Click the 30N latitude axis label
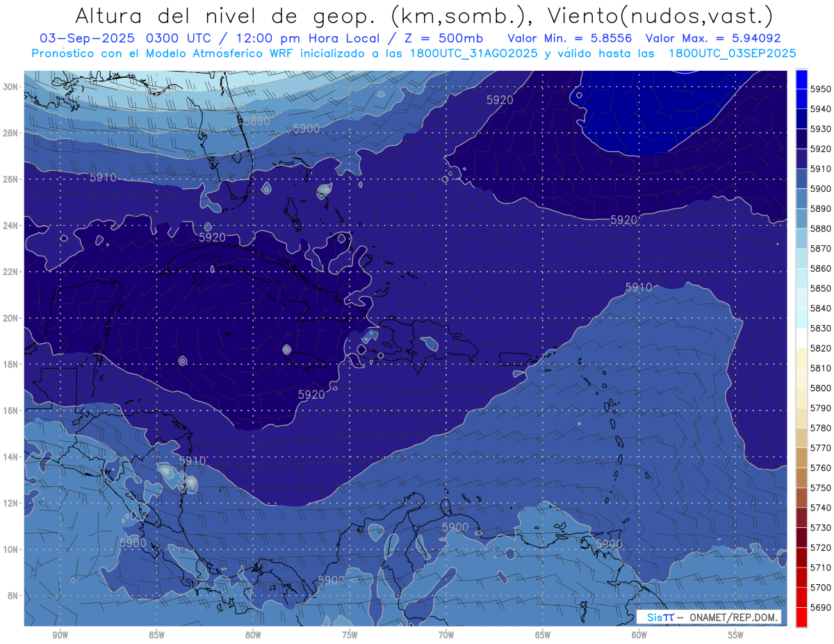Image resolution: width=834 pixels, height=644 pixels. pos(10,87)
